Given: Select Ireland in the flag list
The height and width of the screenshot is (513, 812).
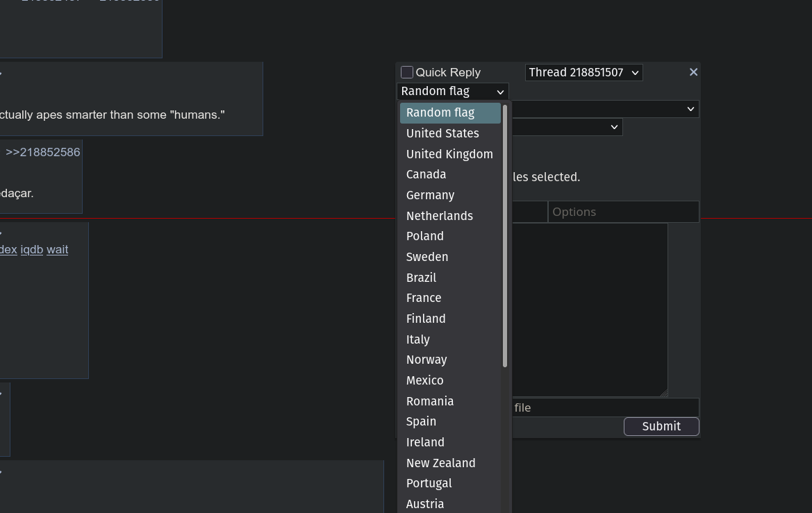Looking at the screenshot, I should (x=450, y=442).
